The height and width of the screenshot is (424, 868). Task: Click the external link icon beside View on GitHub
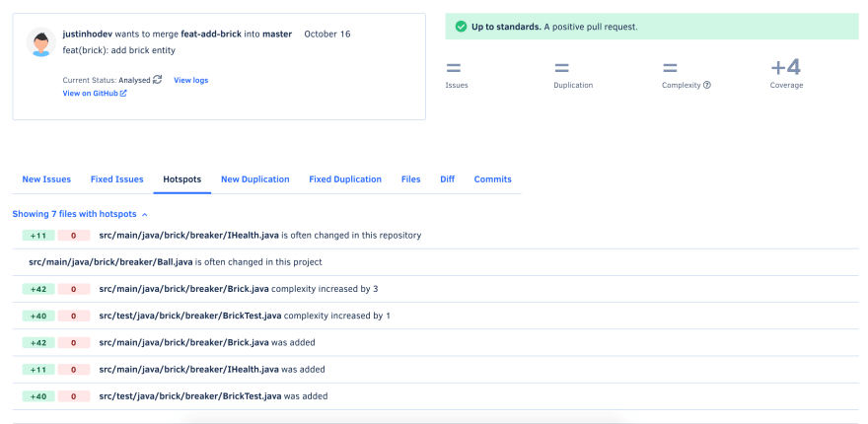[123, 94]
